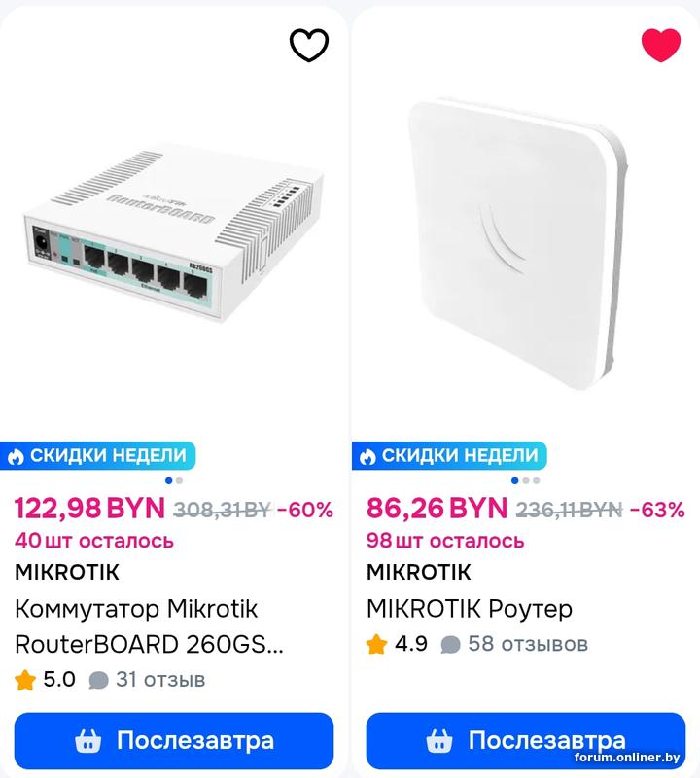The width and height of the screenshot is (700, 778).
Task: Open MIKROTIK brand on router card
Action: pos(418,572)
